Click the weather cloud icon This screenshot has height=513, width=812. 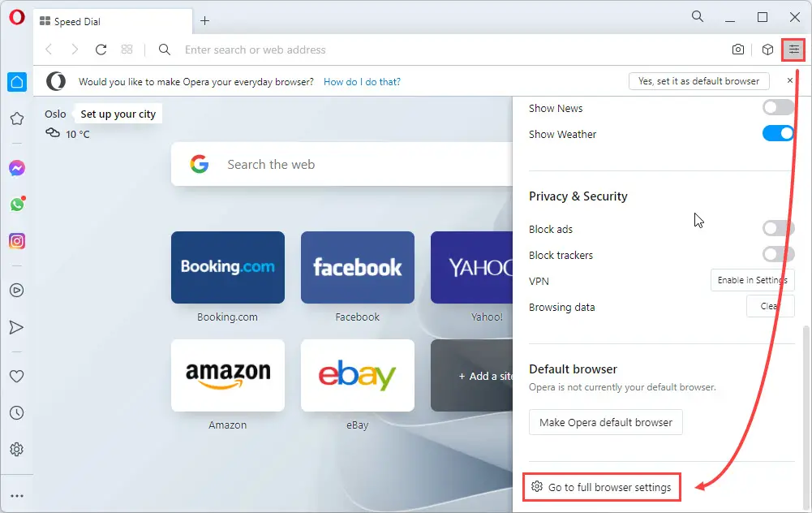(53, 133)
